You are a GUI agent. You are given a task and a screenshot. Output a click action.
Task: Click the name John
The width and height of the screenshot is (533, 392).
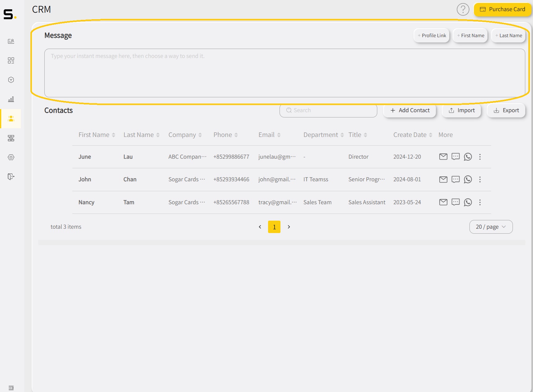point(85,179)
